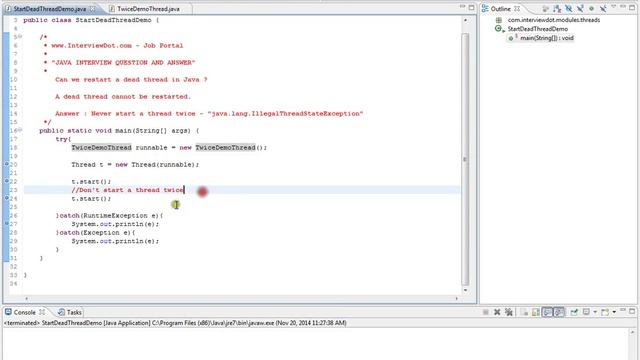Toggle Hide Static Members in Outline toolbar
This screenshot has height=360, width=640.
580,8
